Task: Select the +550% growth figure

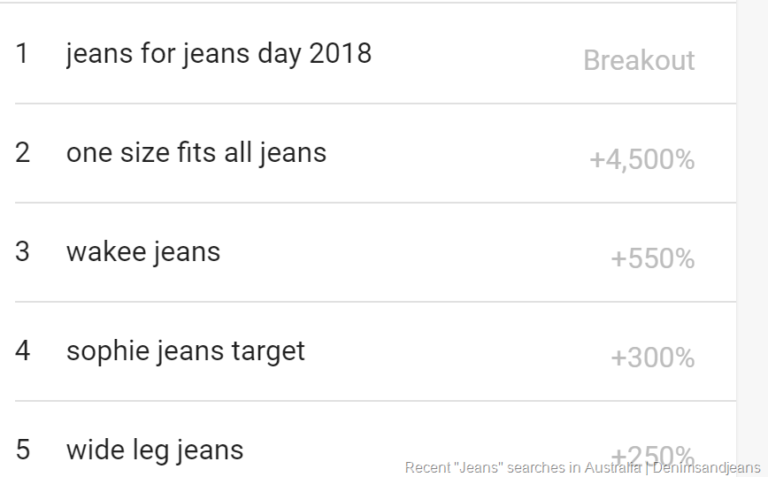Action: [x=652, y=259]
